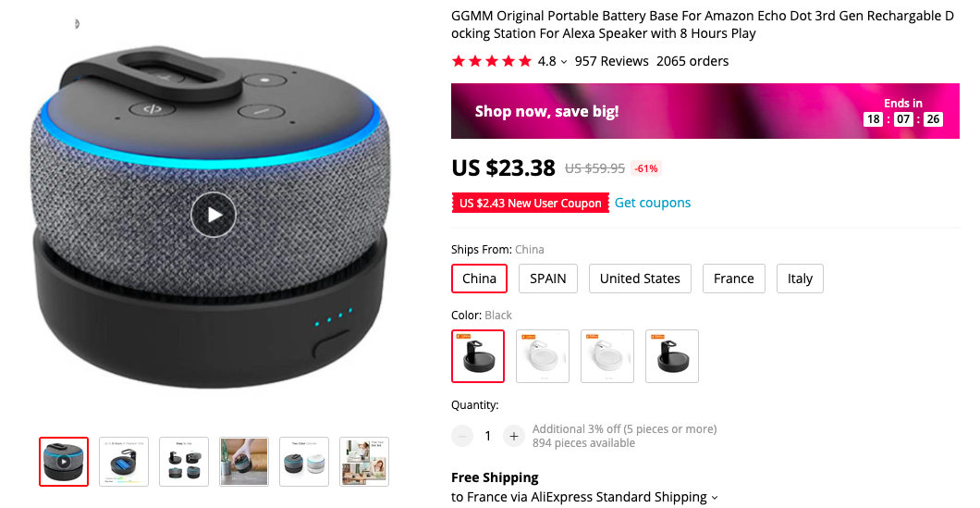980x508 pixels.
Task: View the hand-holding-speaker lifestyle thumbnail
Action: click(x=244, y=462)
